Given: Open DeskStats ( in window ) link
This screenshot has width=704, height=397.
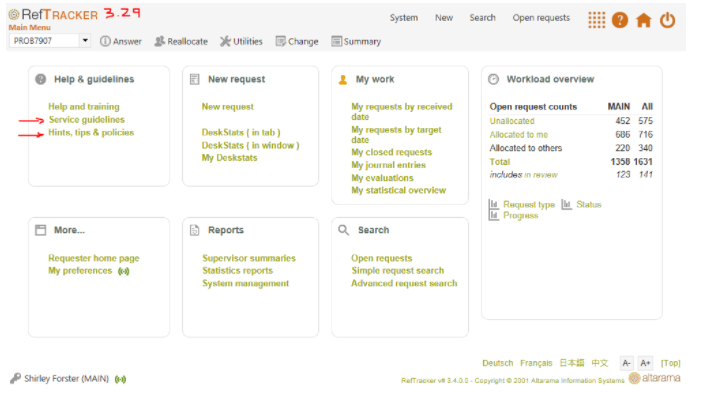Looking at the screenshot, I should click(251, 145).
